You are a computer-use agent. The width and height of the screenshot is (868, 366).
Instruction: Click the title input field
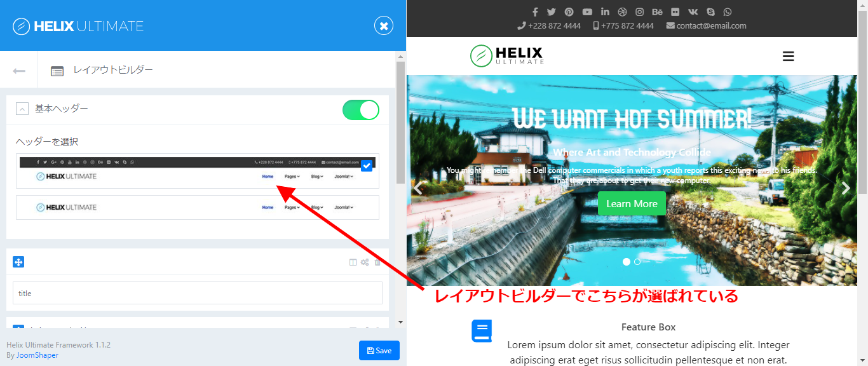point(197,294)
